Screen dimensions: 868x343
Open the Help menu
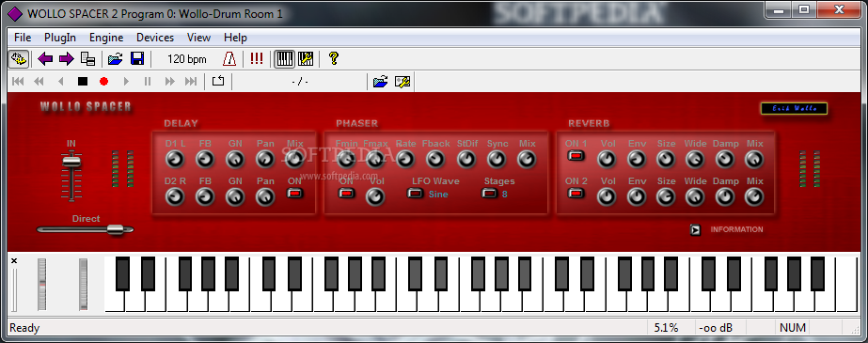tap(235, 38)
